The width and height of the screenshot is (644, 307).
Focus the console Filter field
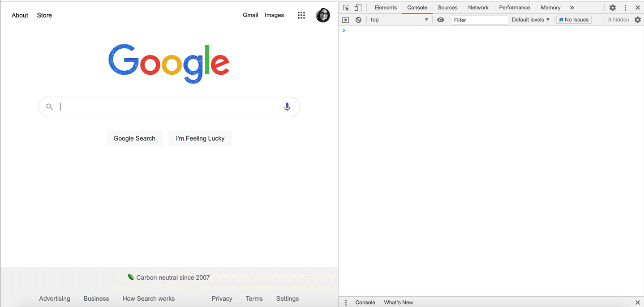(x=480, y=20)
